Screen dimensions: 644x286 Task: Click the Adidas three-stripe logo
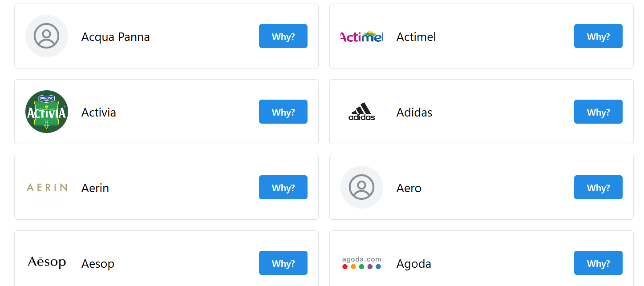(x=362, y=112)
